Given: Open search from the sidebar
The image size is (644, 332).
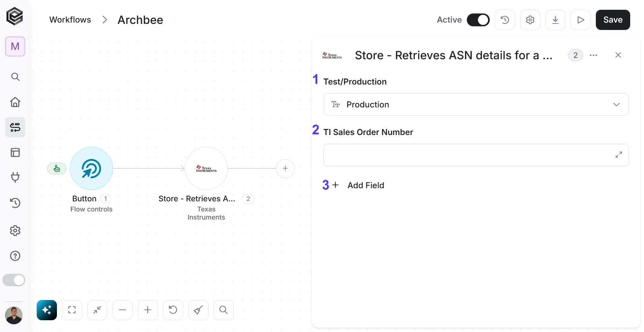Looking at the screenshot, I should pos(15,77).
